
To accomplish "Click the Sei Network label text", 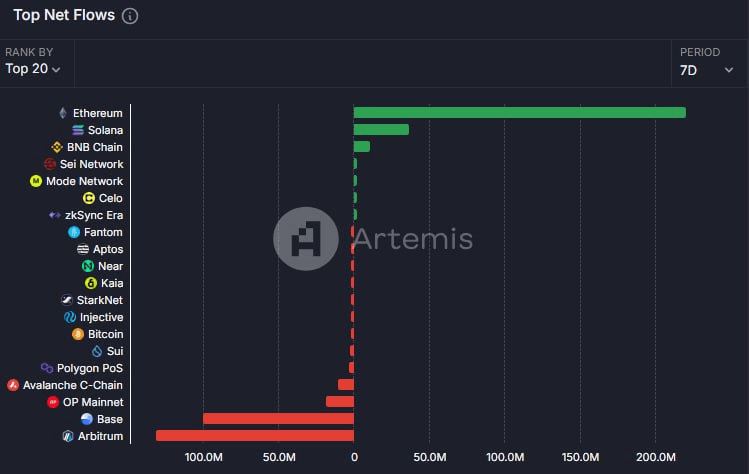I will tap(92, 164).
